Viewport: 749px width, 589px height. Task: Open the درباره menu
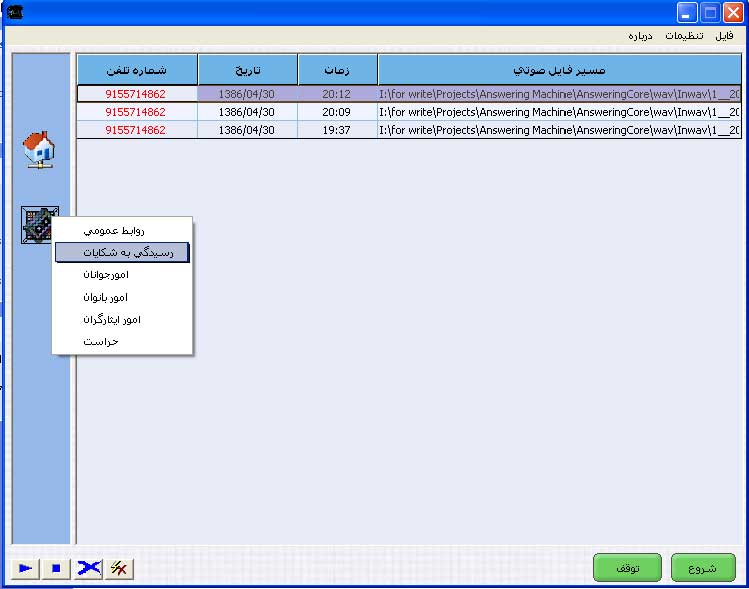(x=640, y=36)
